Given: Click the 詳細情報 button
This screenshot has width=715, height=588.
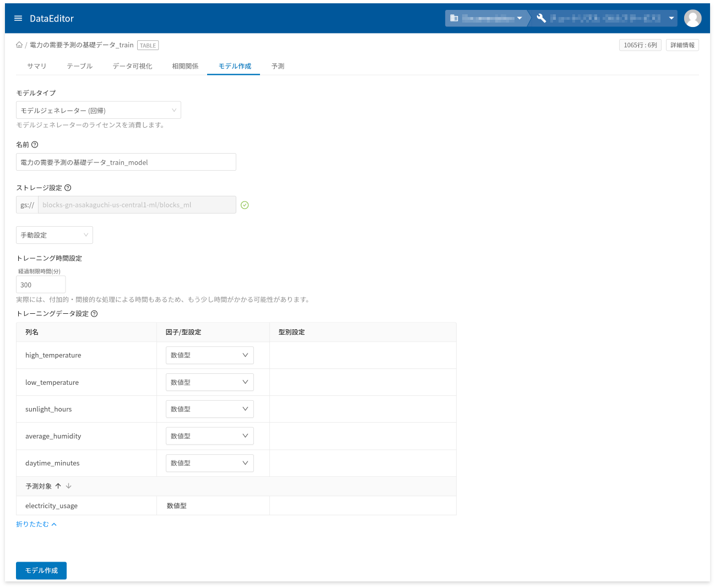Looking at the screenshot, I should tap(682, 45).
